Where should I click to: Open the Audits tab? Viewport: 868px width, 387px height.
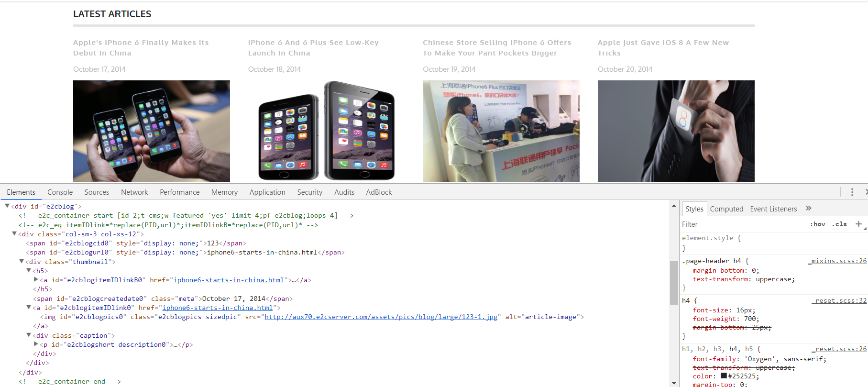[x=344, y=192]
